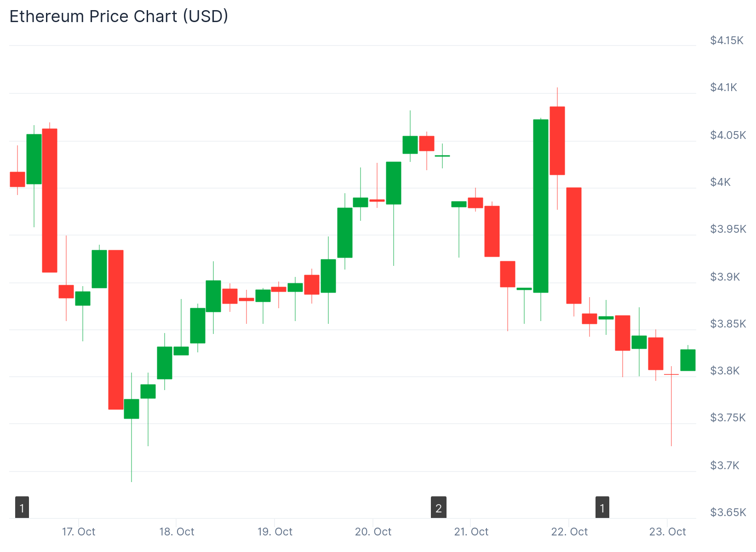Click the event marker labeled 2
Viewport: 756px width, 552px height.
tap(438, 507)
